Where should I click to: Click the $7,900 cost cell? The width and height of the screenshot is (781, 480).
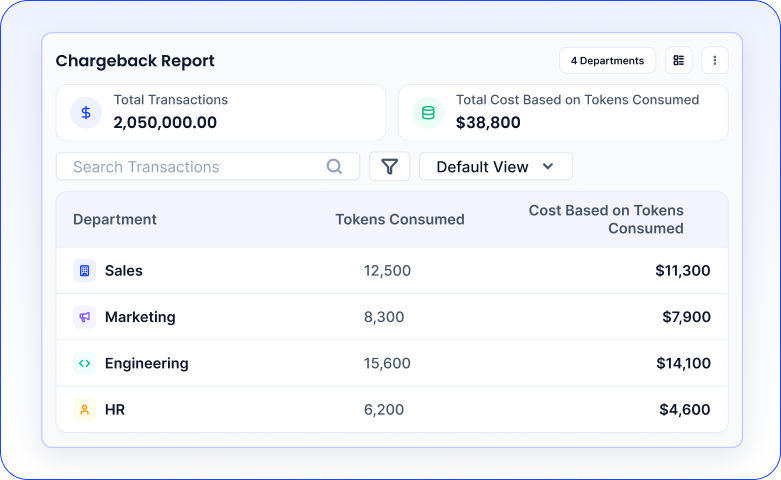[x=686, y=317]
